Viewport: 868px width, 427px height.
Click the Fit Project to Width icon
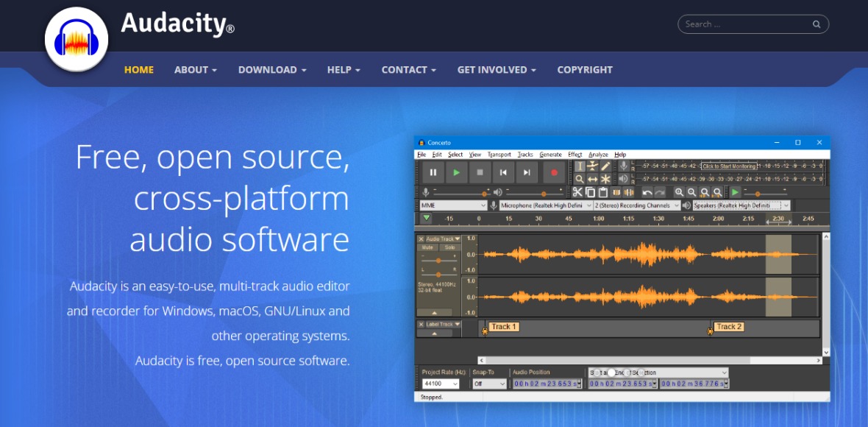pos(717,192)
